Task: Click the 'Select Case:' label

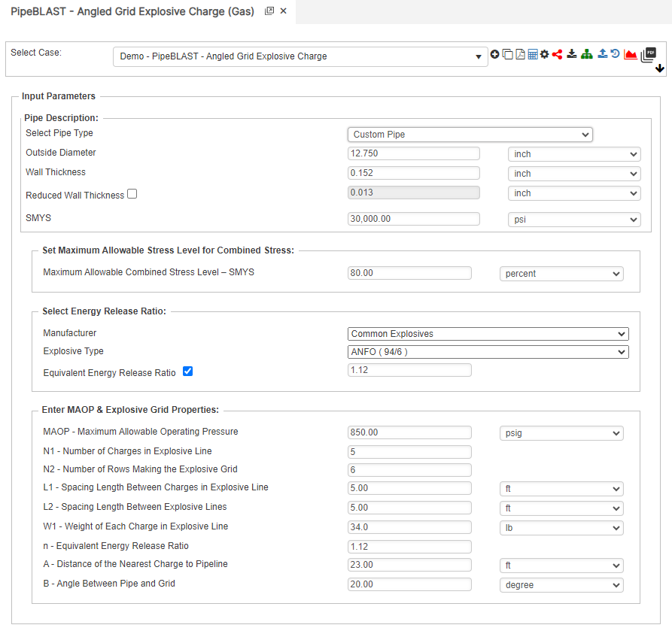Action: (x=36, y=52)
